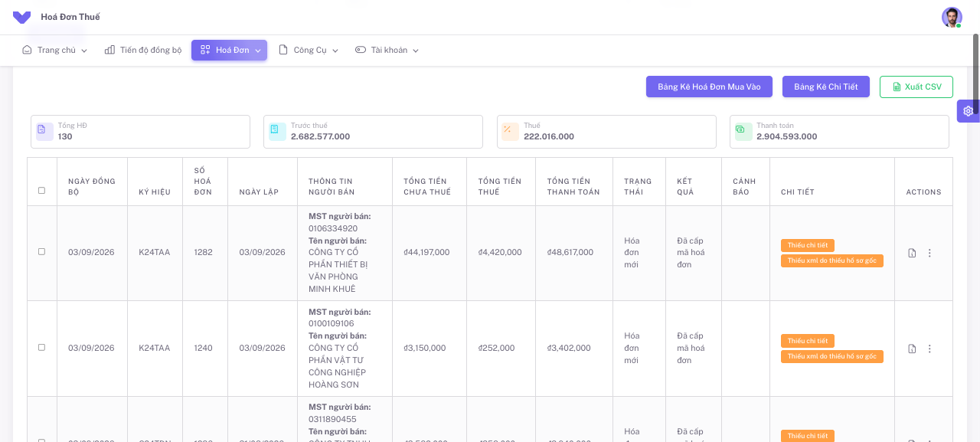Open more actions menu for invoice 1240
Viewport: 980px width, 442px height.
(x=929, y=349)
